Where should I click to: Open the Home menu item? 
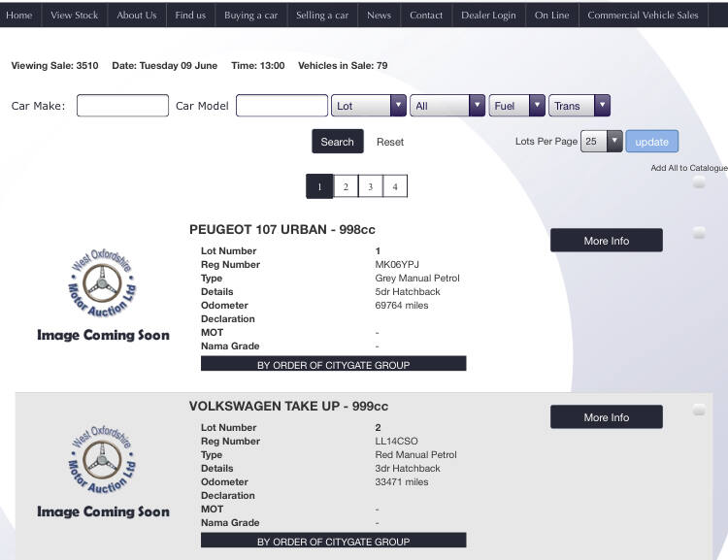[19, 15]
